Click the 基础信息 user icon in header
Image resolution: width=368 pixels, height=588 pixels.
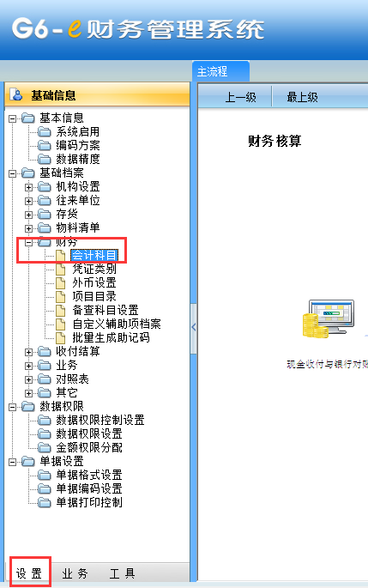(x=16, y=94)
